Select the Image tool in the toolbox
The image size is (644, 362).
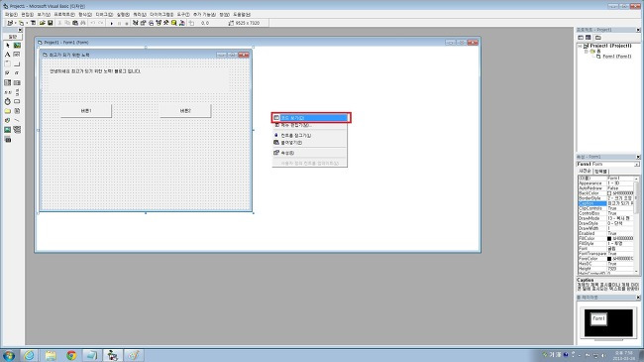(x=7, y=130)
